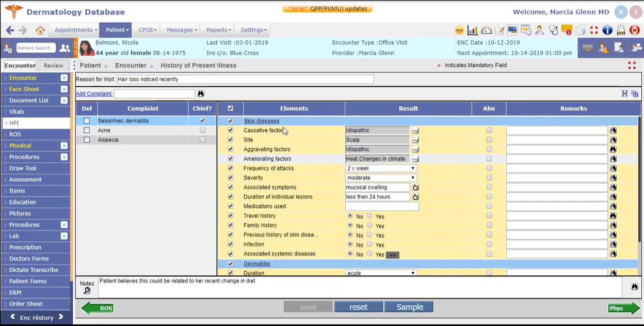Expand the Appointments menu
This screenshot has width=644, height=326.
point(75,30)
